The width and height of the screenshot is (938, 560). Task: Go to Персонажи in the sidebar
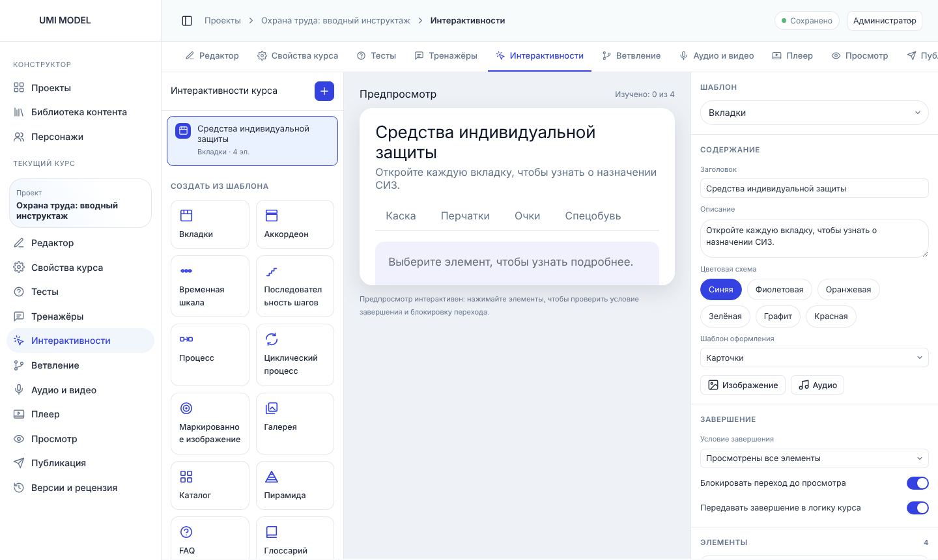click(80, 137)
